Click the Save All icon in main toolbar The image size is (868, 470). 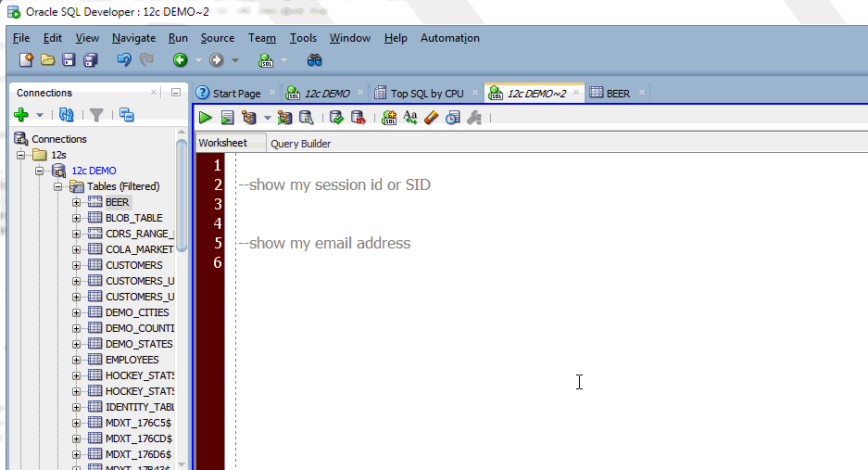tap(90, 60)
